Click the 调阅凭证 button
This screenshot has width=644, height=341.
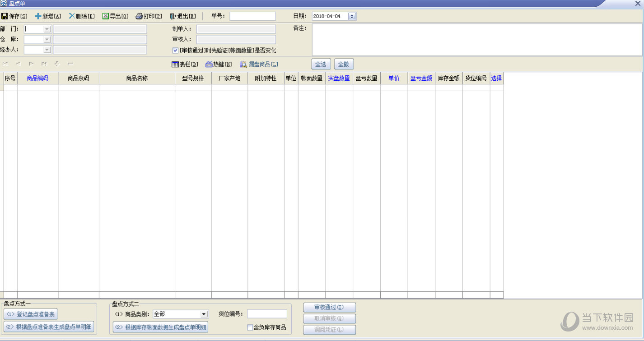tap(330, 330)
